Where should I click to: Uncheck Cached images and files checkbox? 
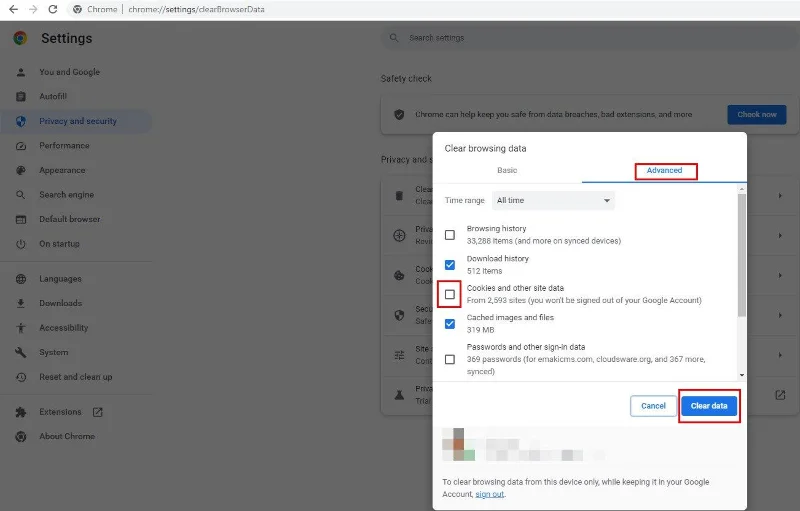click(x=450, y=323)
